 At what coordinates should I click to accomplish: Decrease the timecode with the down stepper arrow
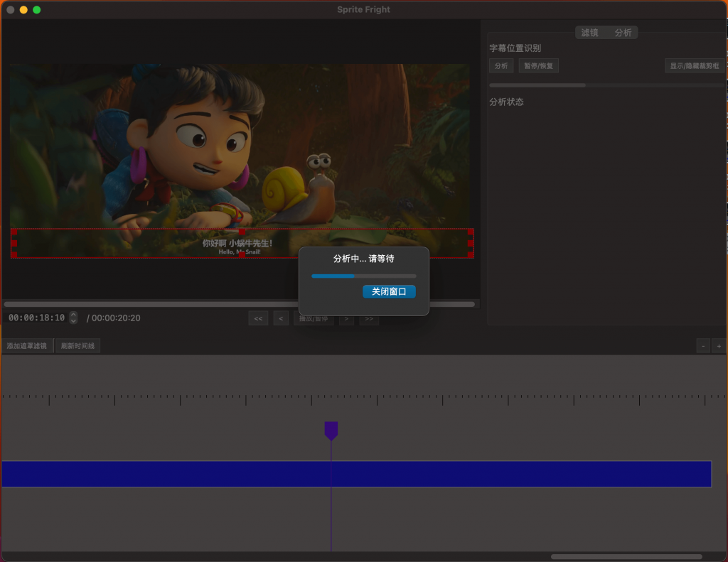pyautogui.click(x=73, y=320)
